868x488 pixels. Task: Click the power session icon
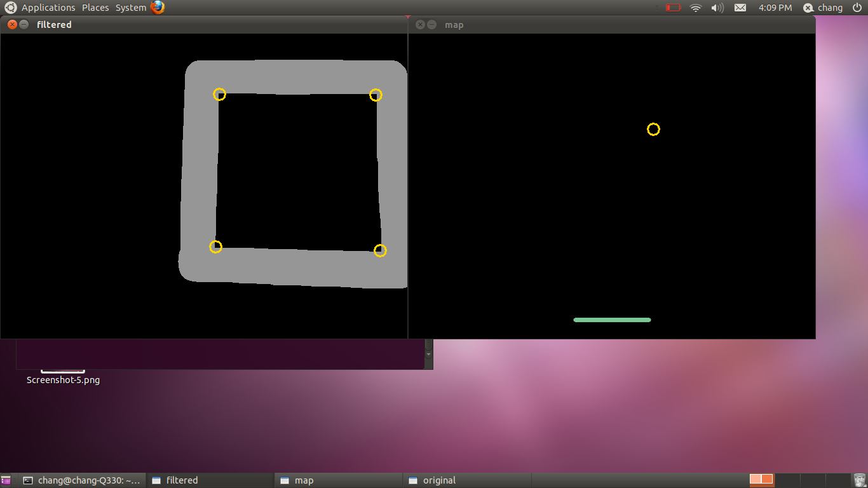click(857, 8)
